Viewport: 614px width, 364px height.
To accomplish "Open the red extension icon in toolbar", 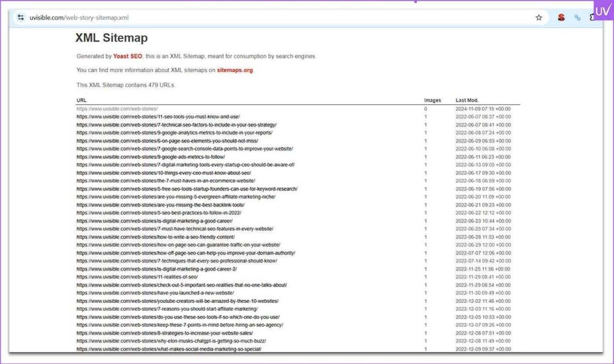I will pos(561,17).
